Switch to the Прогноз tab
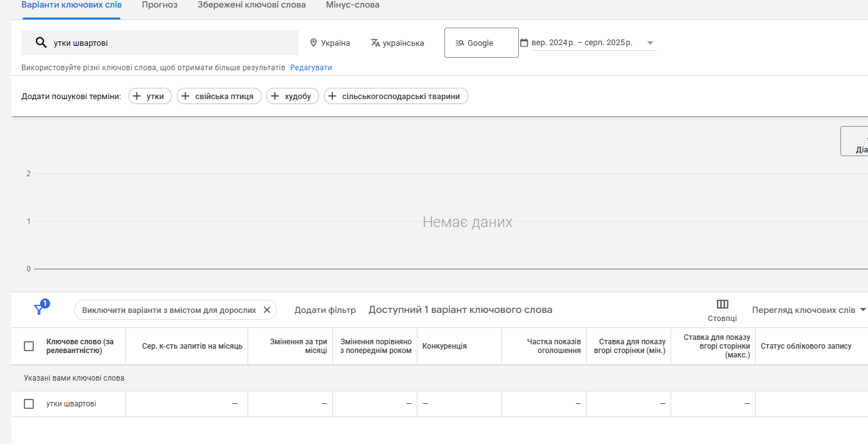This screenshot has height=444, width=868. [160, 5]
